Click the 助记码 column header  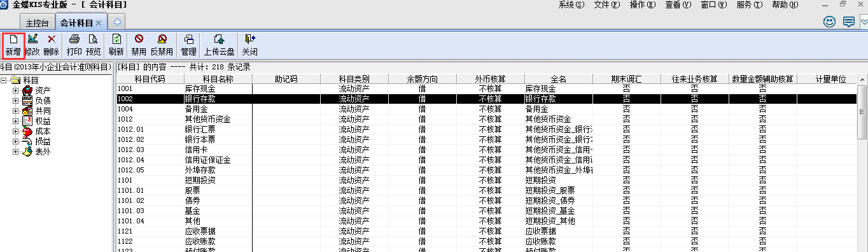286,80
